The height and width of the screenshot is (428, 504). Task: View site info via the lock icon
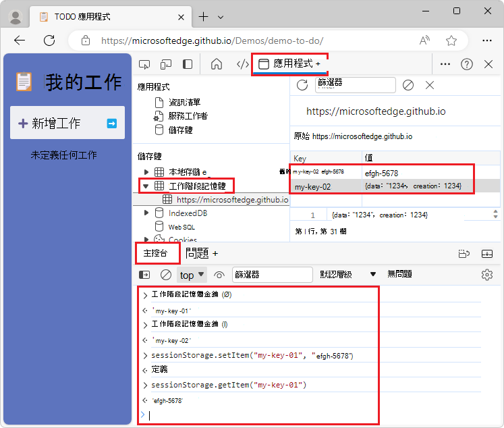[86, 41]
